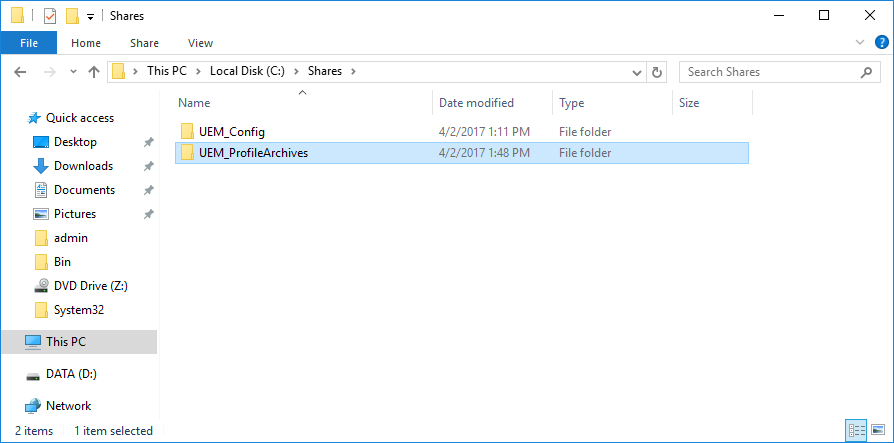
Task: Click the search magnifier icon
Action: [867, 72]
